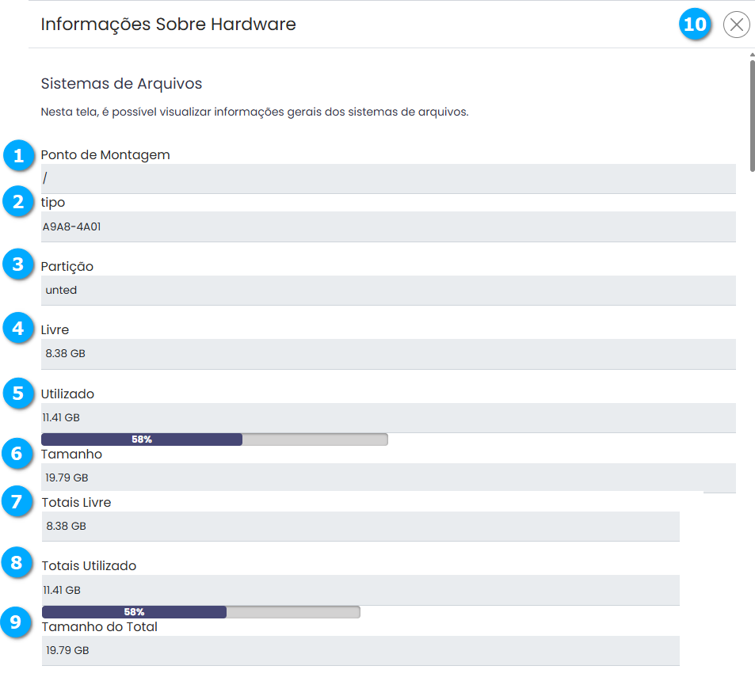Click the Ponto de Montagem field

click(388, 179)
